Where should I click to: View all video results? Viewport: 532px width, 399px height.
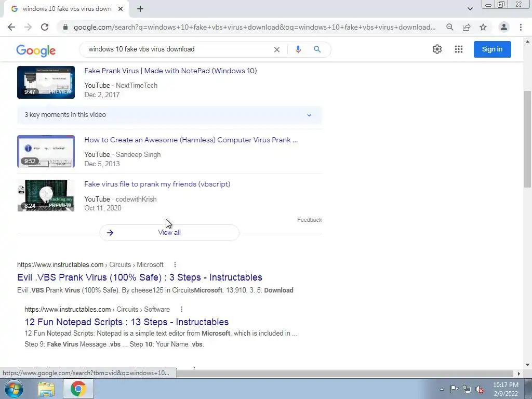coord(169,233)
